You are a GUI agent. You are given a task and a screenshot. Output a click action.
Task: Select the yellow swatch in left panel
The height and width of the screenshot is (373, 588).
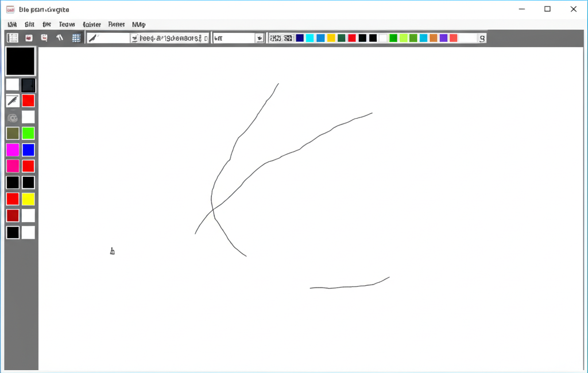pyautogui.click(x=28, y=199)
